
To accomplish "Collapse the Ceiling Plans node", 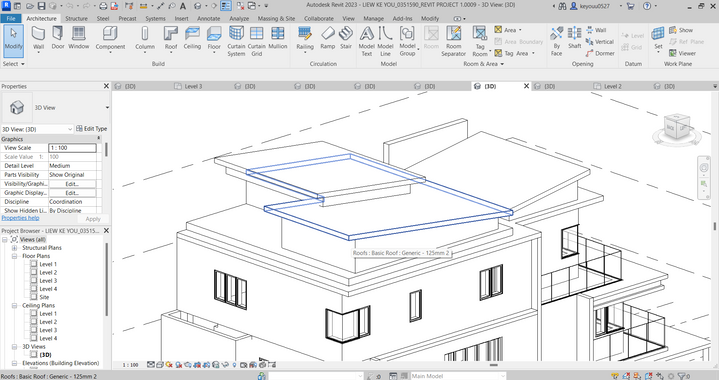I will tap(14, 305).
